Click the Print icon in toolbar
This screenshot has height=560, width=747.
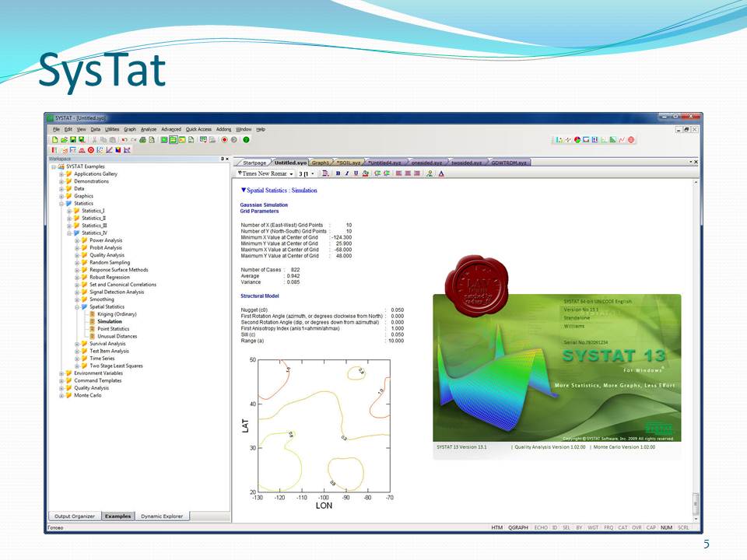click(142, 140)
